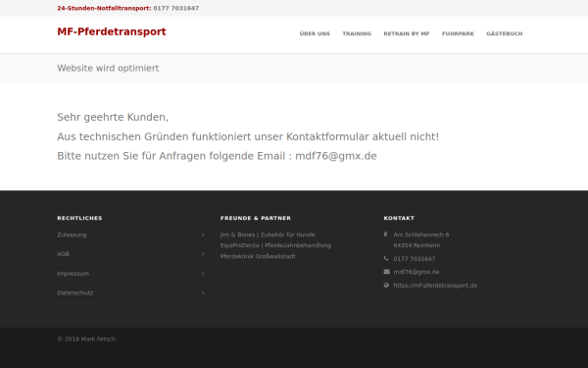Click the MF-Pferdetransport site logo
The image size is (588, 368).
[x=112, y=32]
